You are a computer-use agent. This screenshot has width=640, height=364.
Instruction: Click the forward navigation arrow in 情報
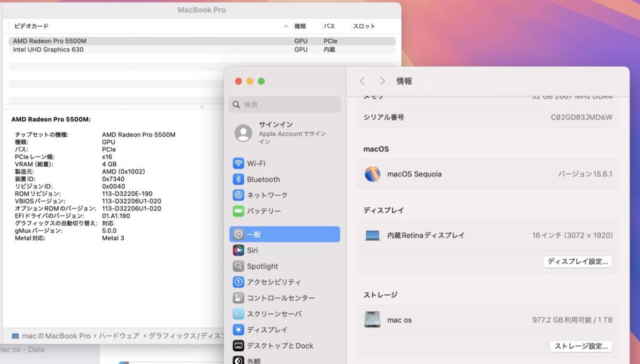(382, 81)
